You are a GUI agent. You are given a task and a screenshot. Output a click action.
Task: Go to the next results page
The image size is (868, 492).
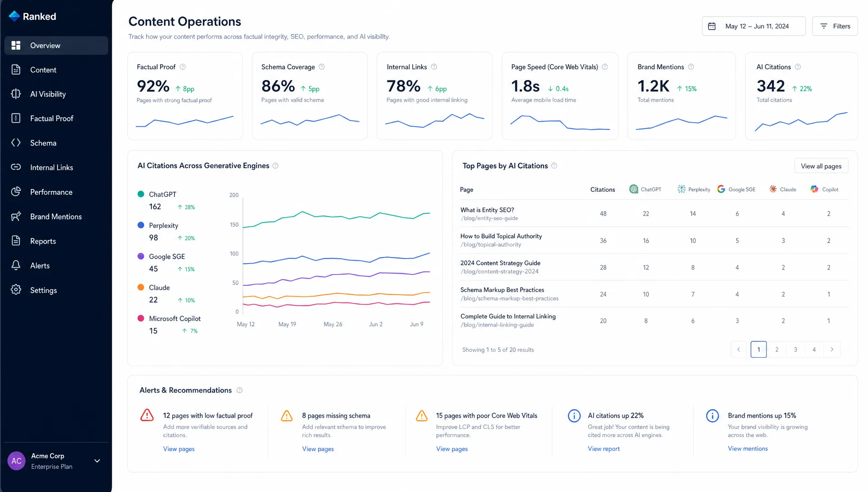tap(832, 350)
